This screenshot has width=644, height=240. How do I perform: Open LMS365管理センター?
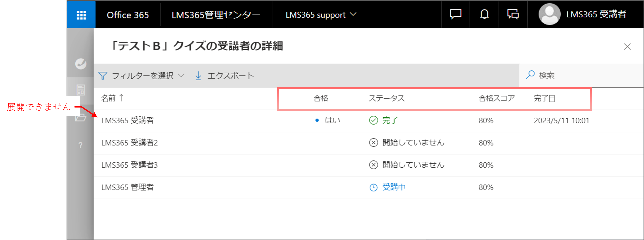tap(216, 15)
